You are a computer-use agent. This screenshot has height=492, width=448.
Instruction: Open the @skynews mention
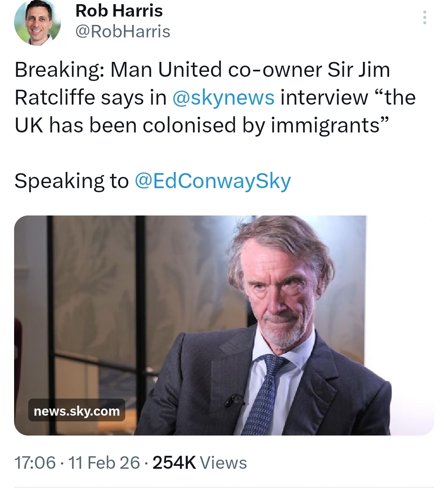coord(223,98)
